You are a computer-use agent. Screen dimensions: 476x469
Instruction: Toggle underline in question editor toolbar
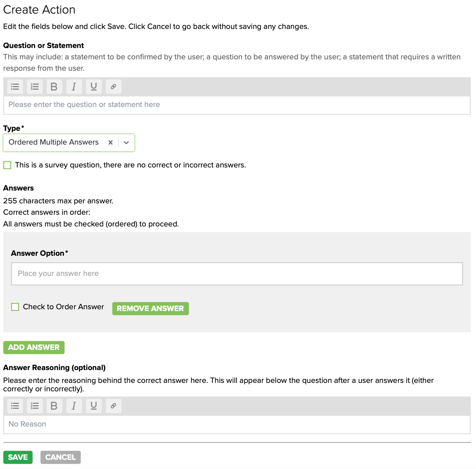[x=94, y=87]
